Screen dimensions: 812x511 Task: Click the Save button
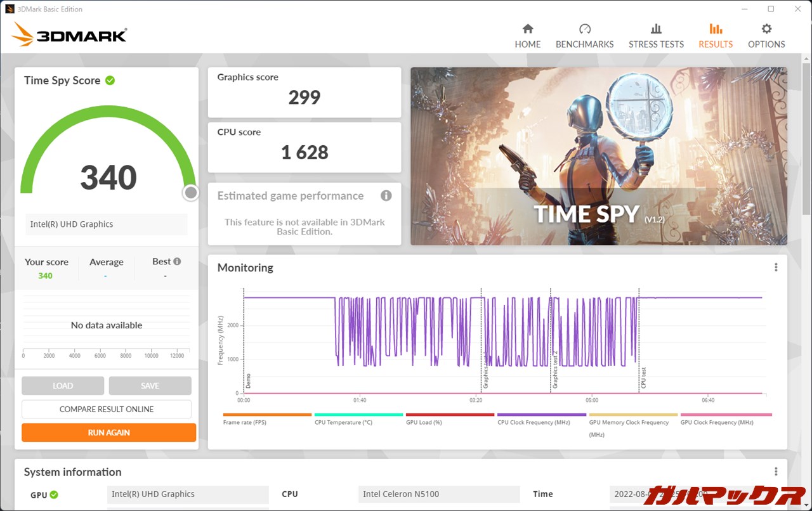pos(150,385)
